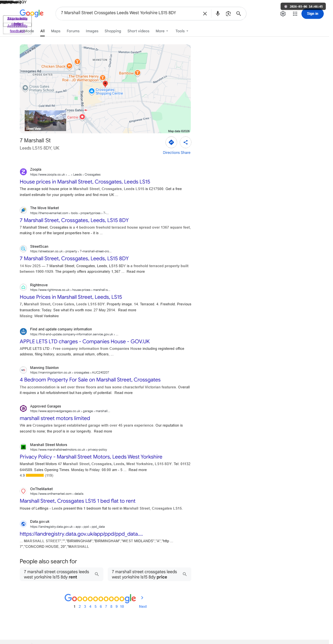Go to next results page arrow

pos(142,598)
